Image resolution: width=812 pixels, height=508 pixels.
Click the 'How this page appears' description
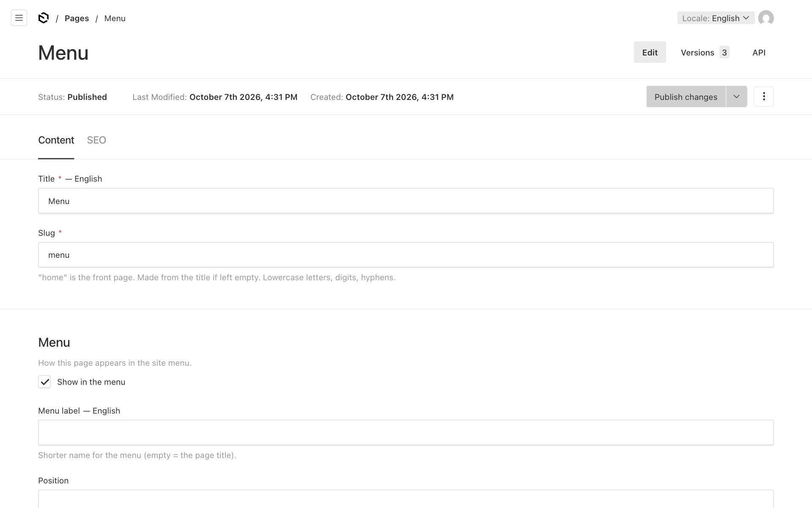(x=115, y=363)
